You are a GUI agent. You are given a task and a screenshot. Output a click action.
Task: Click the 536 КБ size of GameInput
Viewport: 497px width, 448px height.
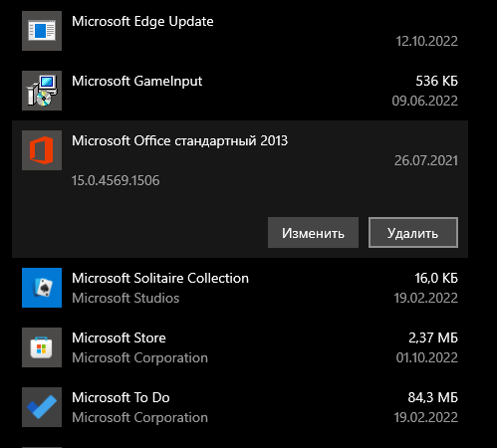[436, 81]
